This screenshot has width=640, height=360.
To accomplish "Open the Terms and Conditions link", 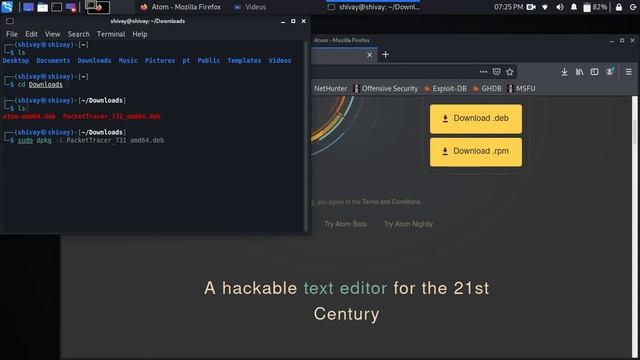I will coord(391,202).
